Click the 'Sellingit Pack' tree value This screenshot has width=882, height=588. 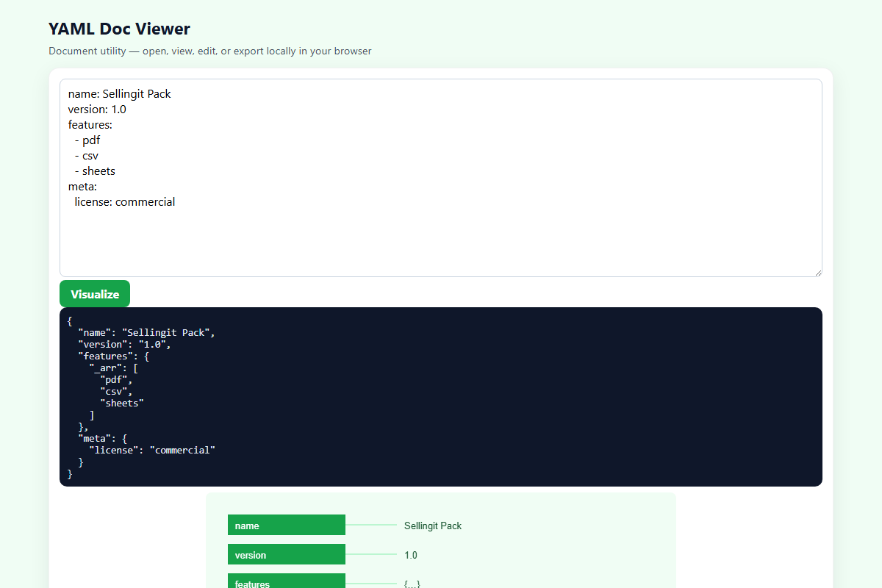433,526
